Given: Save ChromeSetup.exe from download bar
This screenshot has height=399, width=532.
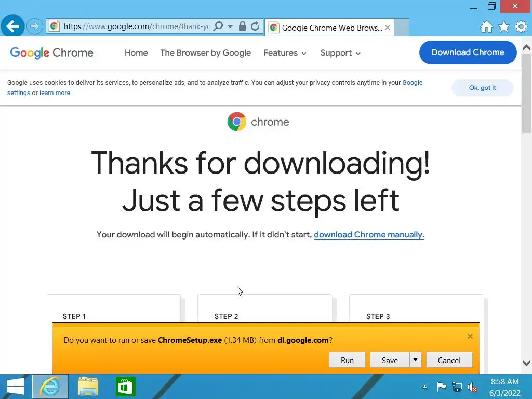Looking at the screenshot, I should pos(390,360).
